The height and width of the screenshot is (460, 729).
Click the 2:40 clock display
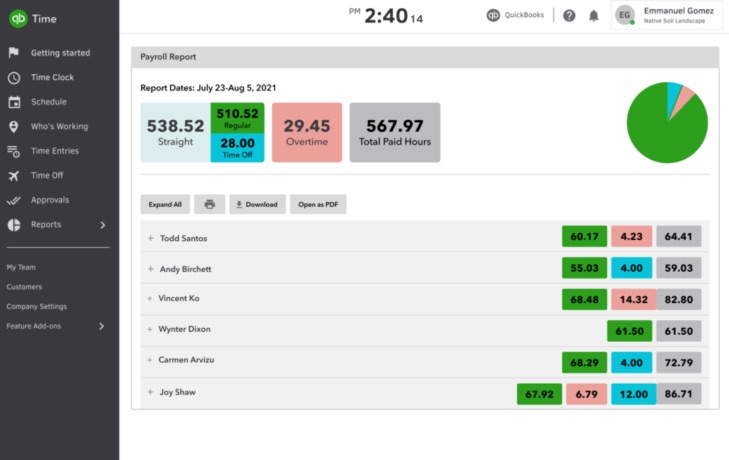tap(386, 16)
